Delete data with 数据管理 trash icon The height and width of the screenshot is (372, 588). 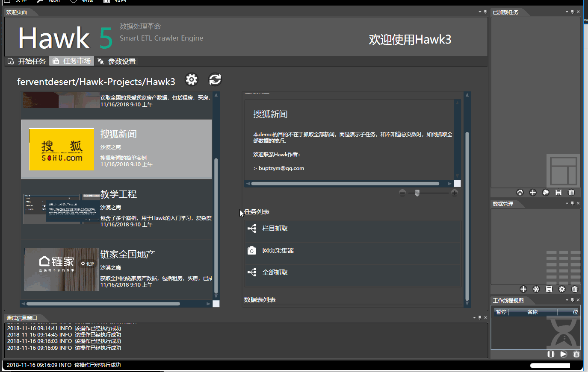575,289
